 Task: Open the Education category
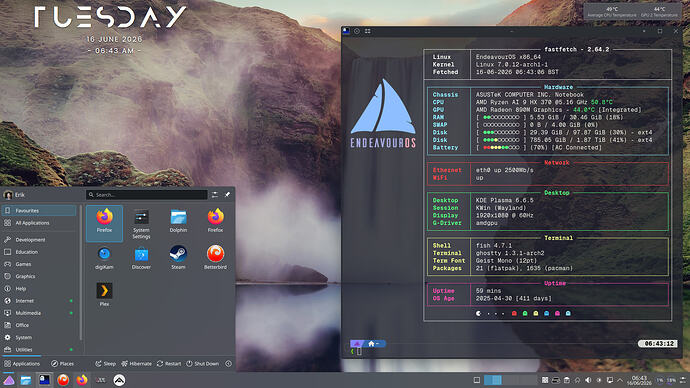click(x=39, y=252)
